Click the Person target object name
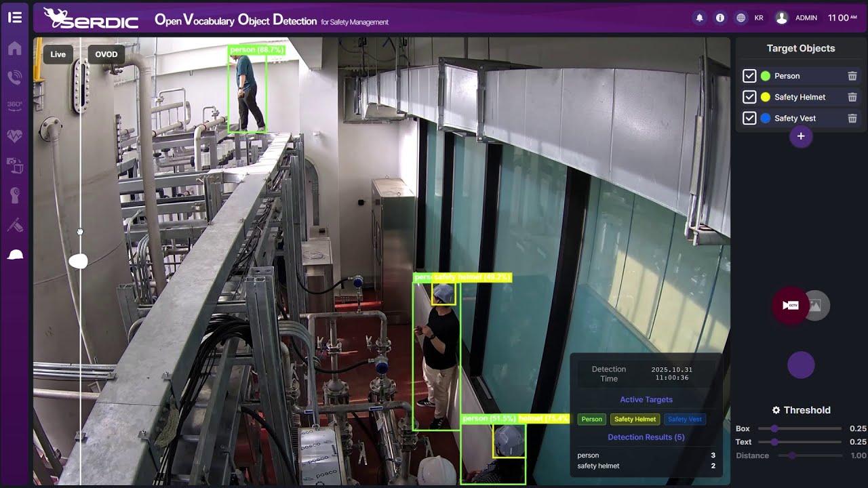The image size is (868, 488). [787, 76]
